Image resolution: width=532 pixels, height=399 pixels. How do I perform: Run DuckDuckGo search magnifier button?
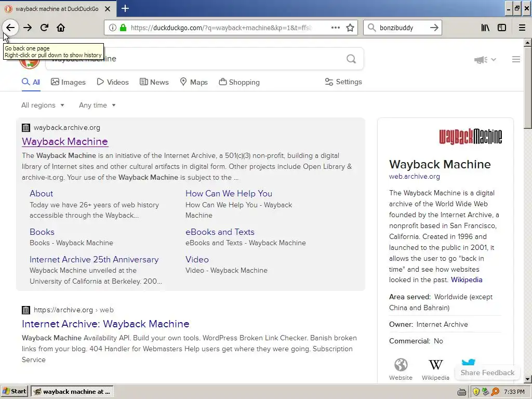[352, 59]
